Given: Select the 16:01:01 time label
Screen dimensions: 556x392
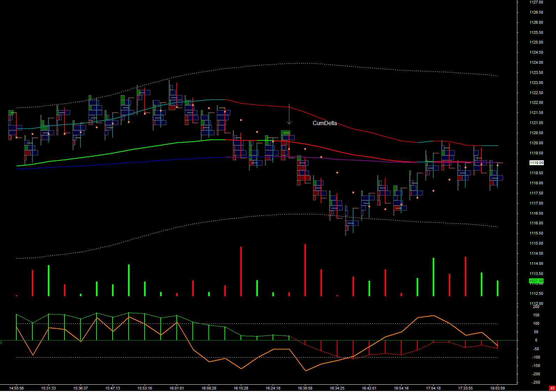Looking at the screenshot, I should coord(177,388).
